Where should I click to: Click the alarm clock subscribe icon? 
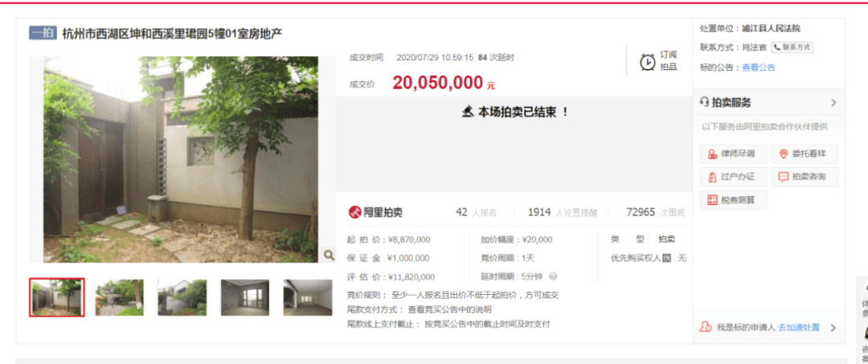click(x=647, y=62)
